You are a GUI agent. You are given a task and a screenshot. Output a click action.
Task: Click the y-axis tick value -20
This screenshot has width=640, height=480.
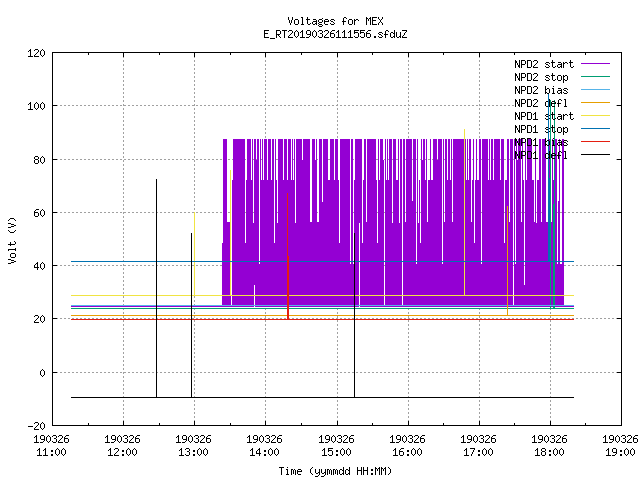[x=36, y=426]
